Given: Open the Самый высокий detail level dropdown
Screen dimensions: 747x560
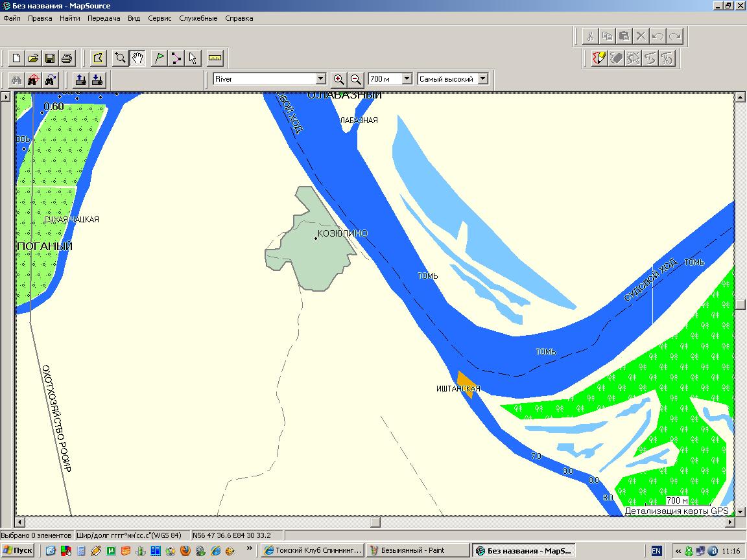Looking at the screenshot, I should pyautogui.click(x=482, y=79).
